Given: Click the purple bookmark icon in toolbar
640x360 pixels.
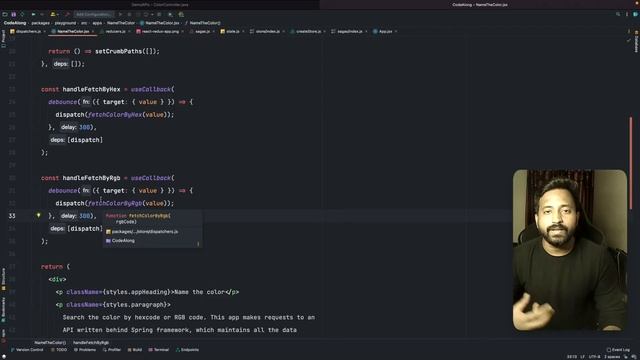Looking at the screenshot, I should click(13, 14).
